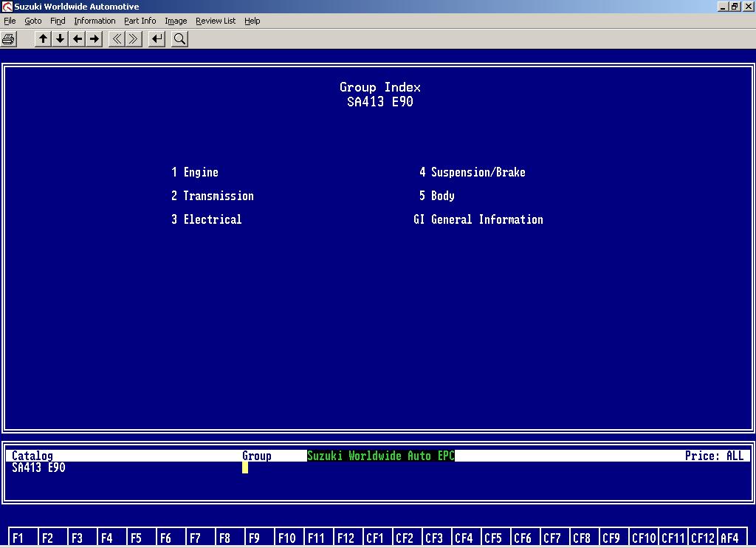The height and width of the screenshot is (548, 756).
Task: Restore down the application window
Action: tap(735, 6)
